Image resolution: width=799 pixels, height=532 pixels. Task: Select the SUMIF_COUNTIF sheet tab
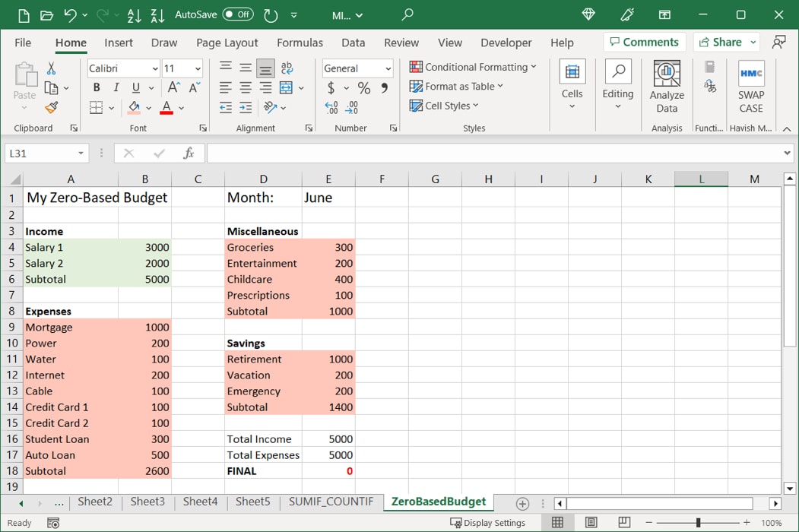(331, 502)
